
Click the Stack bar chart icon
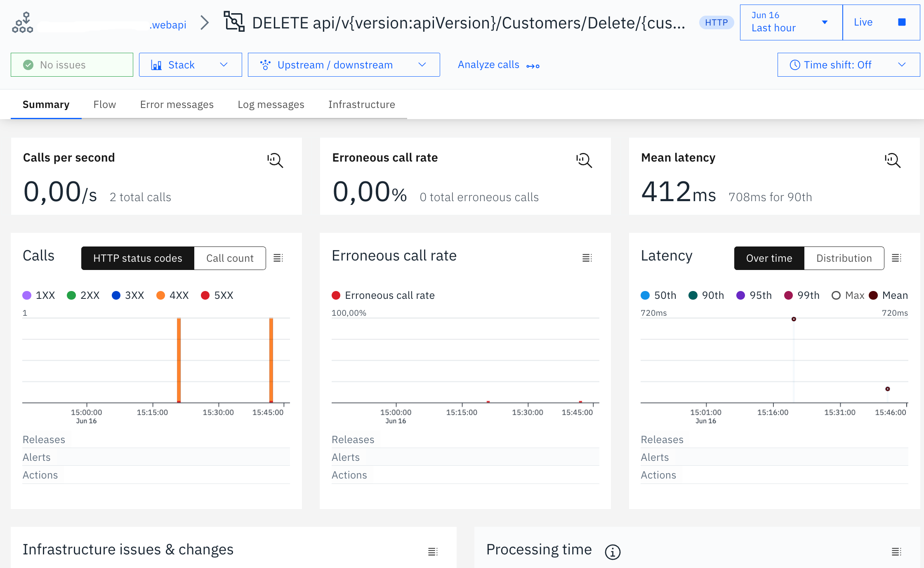point(156,65)
